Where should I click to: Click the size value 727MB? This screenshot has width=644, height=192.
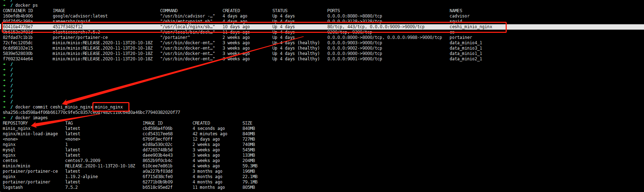[249, 139]
